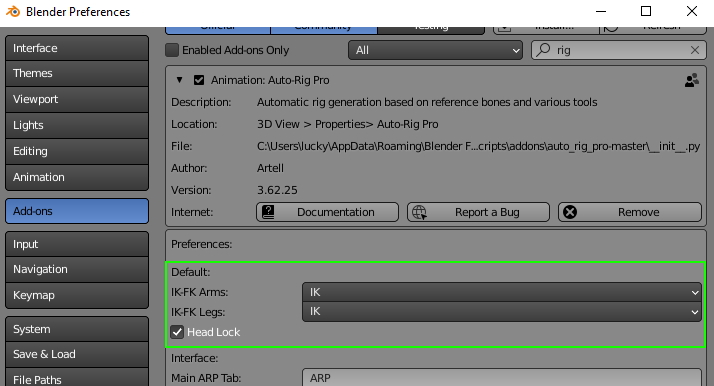Viewport: 714px width, 386px height.
Task: Click the Remove cancel icon
Action: (x=570, y=212)
